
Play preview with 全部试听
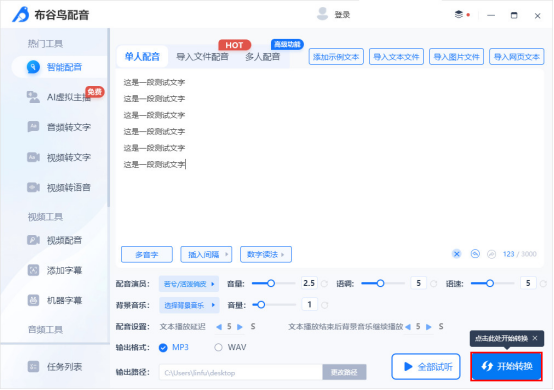(x=426, y=366)
